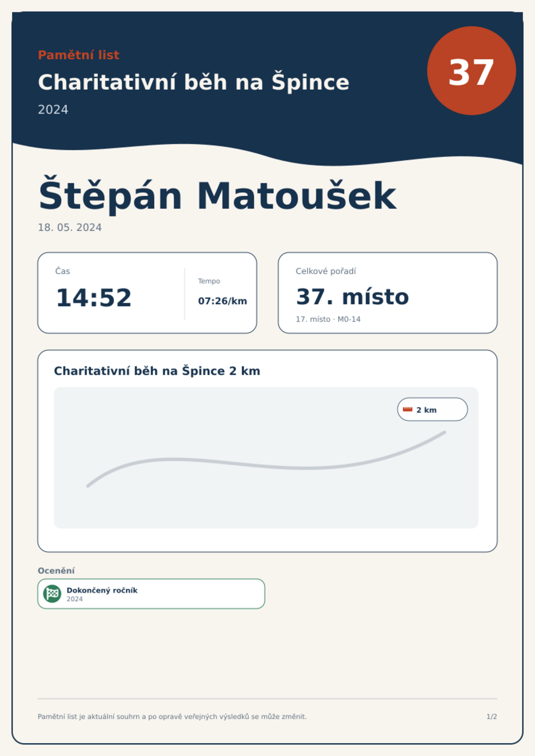This screenshot has width=535, height=756.
Task: Select the 2 km distance pill
Action: pos(432,409)
